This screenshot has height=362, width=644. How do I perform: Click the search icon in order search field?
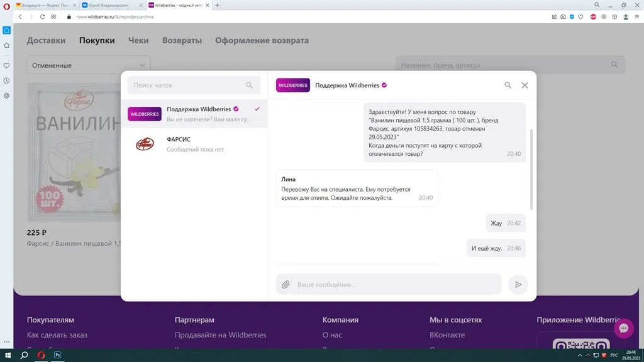(x=614, y=65)
